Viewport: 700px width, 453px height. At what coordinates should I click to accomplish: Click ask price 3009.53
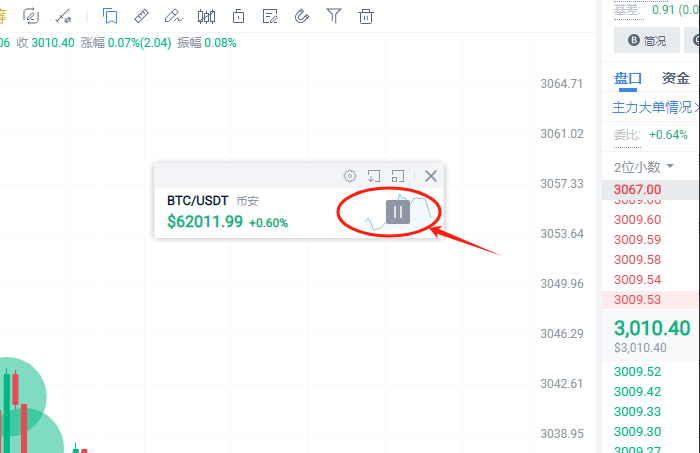click(638, 299)
